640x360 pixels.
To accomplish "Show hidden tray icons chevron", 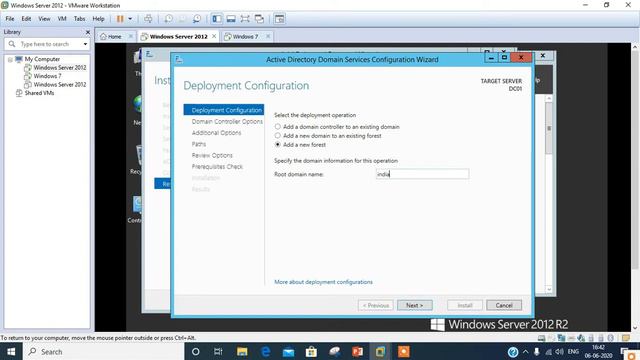I will click(x=525, y=351).
